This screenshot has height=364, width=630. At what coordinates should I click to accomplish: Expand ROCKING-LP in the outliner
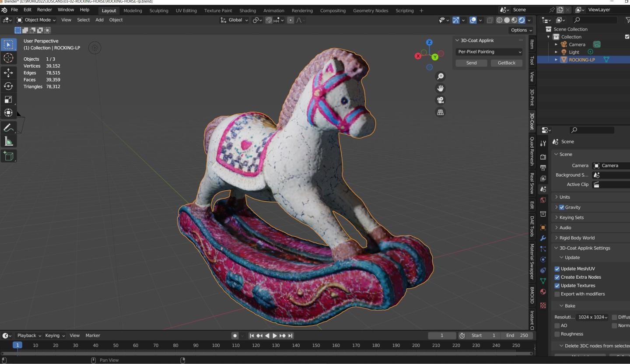(x=556, y=60)
